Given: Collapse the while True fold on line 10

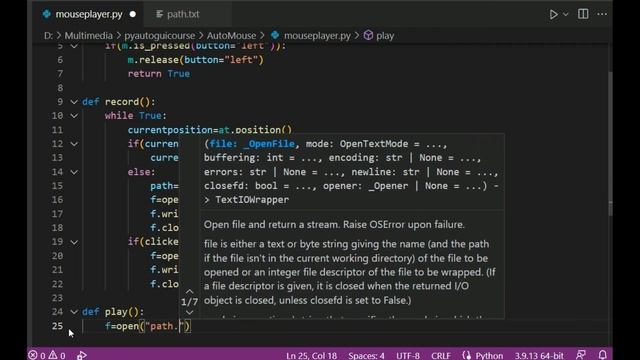Looking at the screenshot, I should tap(74, 116).
